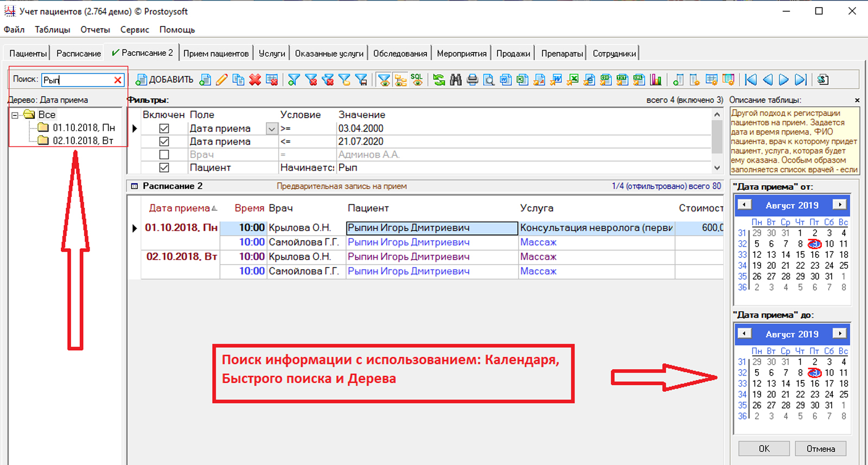868x465 pixels.
Task: Uncheck the Дата приема <= filter checkbox
Action: click(x=164, y=141)
